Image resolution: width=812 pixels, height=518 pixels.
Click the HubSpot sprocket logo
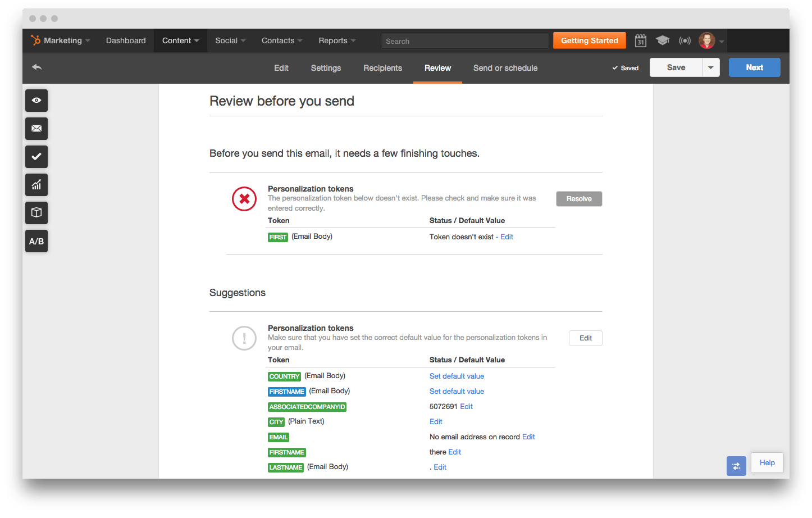click(x=35, y=40)
